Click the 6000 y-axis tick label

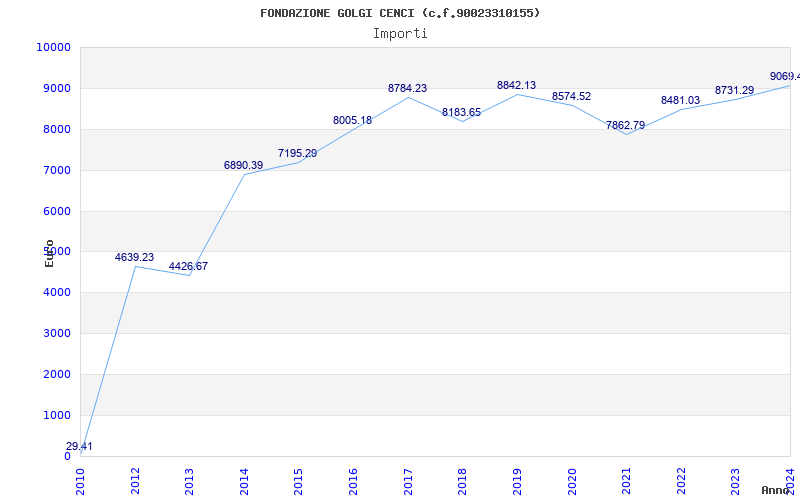(x=56, y=211)
